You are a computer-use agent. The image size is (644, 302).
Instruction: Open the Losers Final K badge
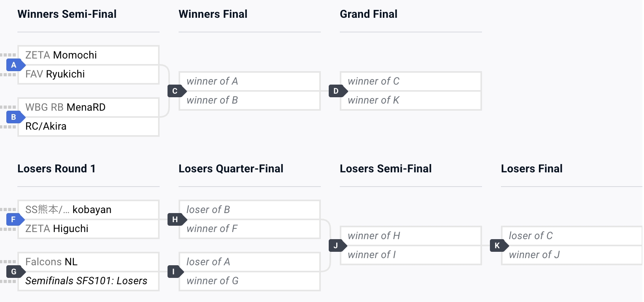[497, 245]
